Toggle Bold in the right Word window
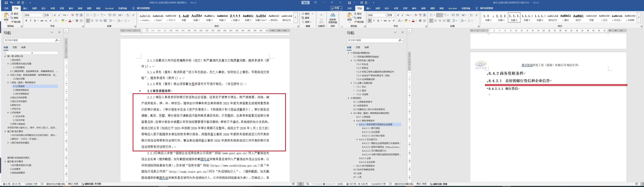644x187 pixels. pos(370,21)
